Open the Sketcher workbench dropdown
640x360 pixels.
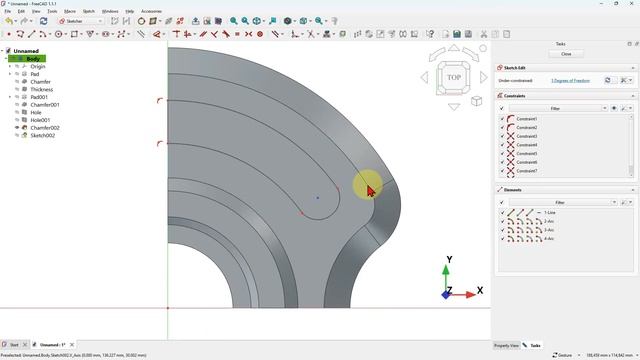80,21
